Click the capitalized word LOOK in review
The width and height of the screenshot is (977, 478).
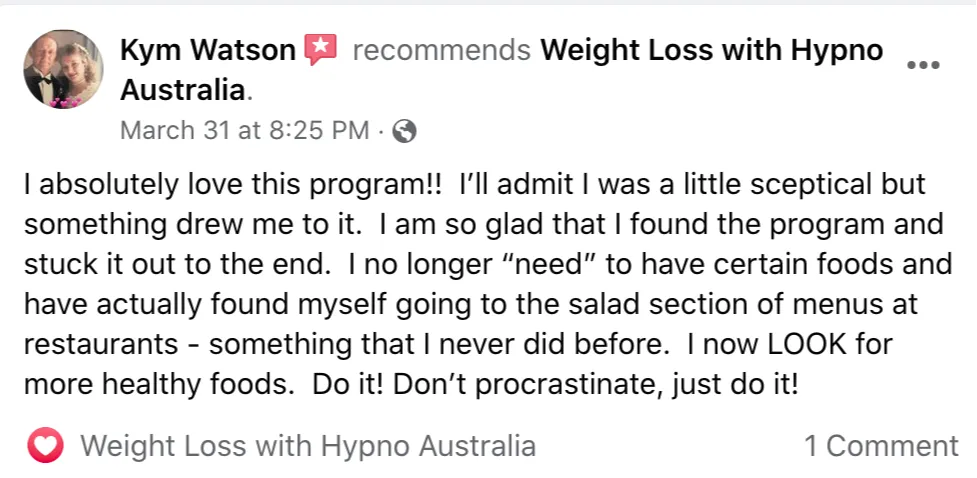point(810,345)
